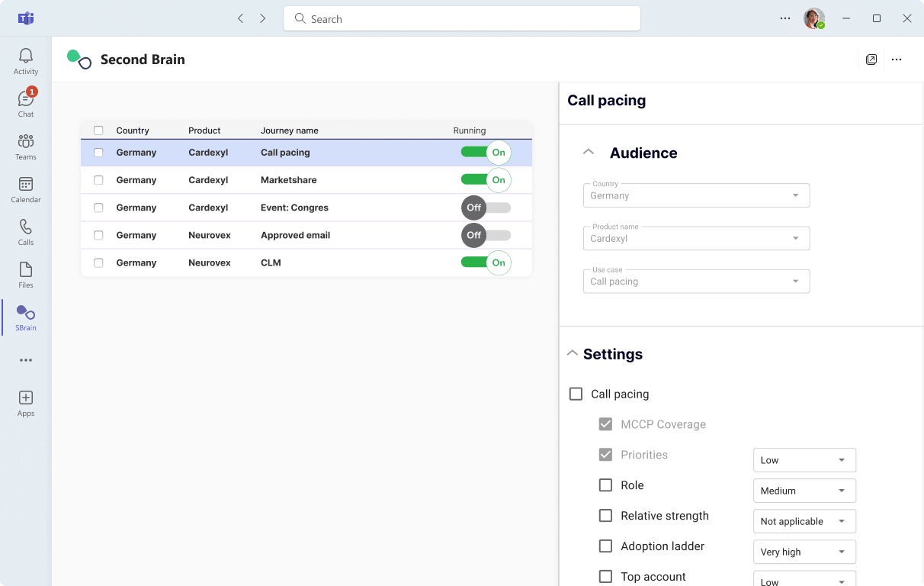This screenshot has width=924, height=586.
Task: Check the Role checkbox
Action: pyautogui.click(x=605, y=485)
